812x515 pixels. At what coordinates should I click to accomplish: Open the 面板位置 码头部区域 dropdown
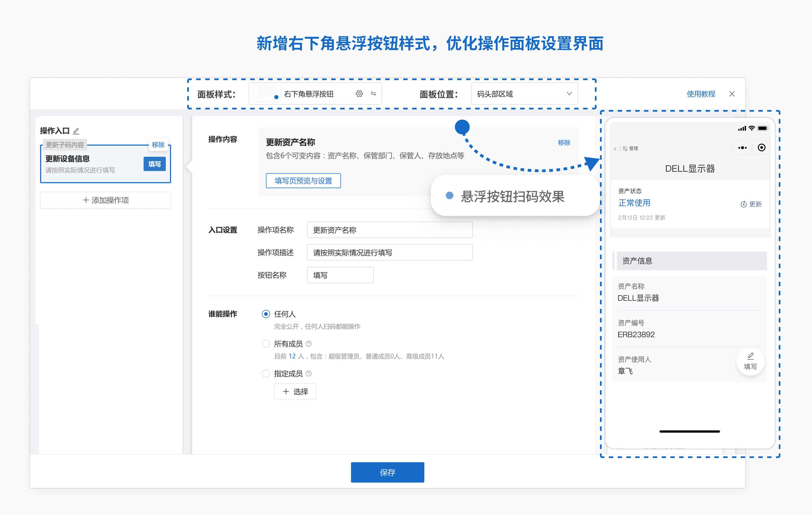pyautogui.click(x=524, y=94)
